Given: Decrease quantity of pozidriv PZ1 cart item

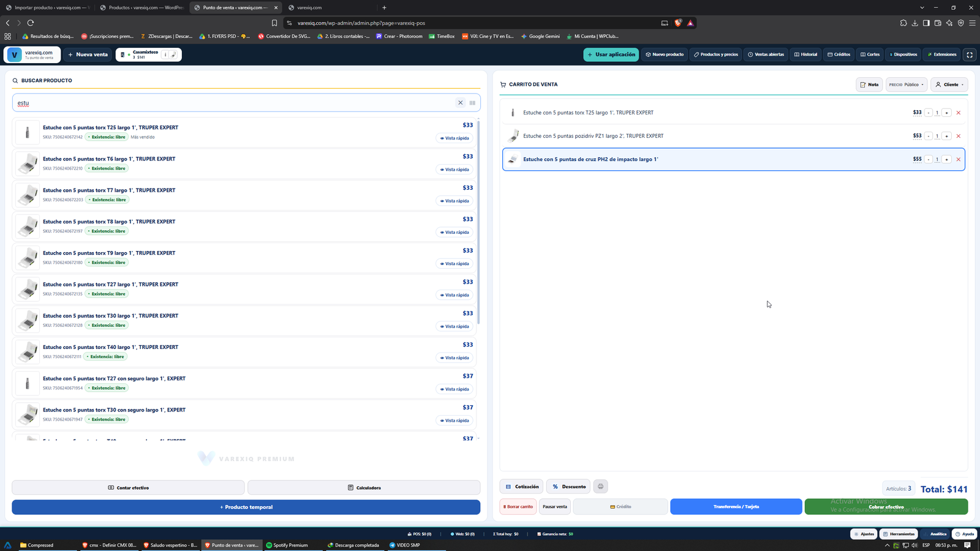Looking at the screenshot, I should 929,136.
